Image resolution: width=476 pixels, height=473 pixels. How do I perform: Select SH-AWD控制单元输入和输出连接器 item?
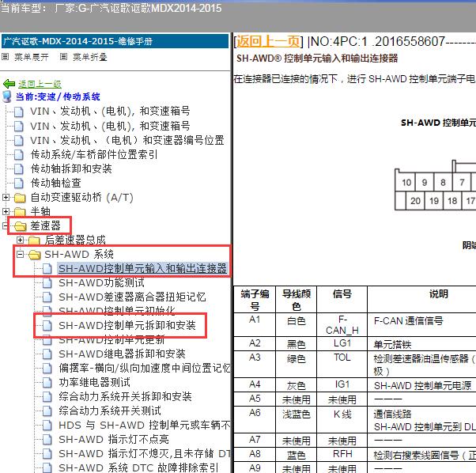(x=142, y=269)
